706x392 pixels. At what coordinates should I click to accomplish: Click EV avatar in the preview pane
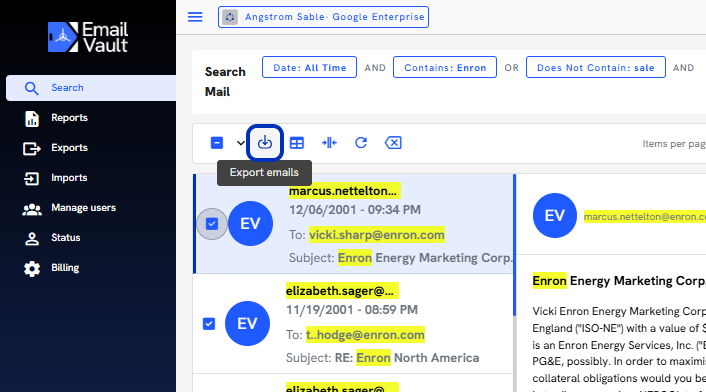point(555,216)
